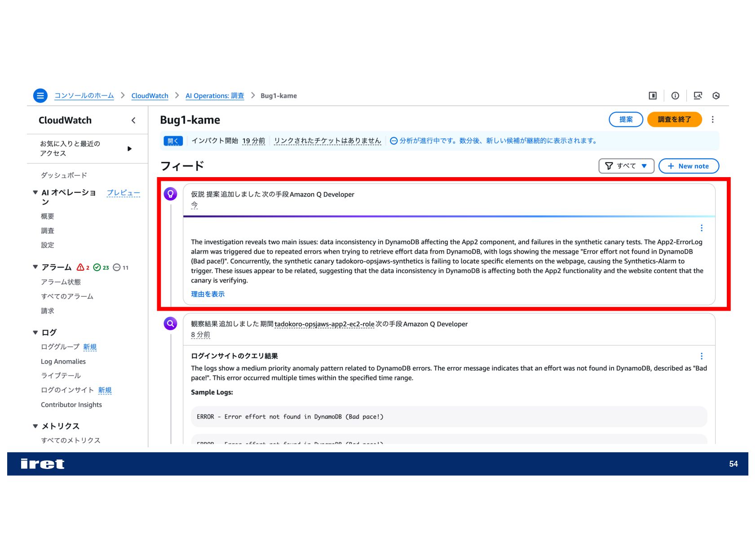The height and width of the screenshot is (535, 756).
Task: Click the 19 分前 impact start time
Action: (x=253, y=141)
